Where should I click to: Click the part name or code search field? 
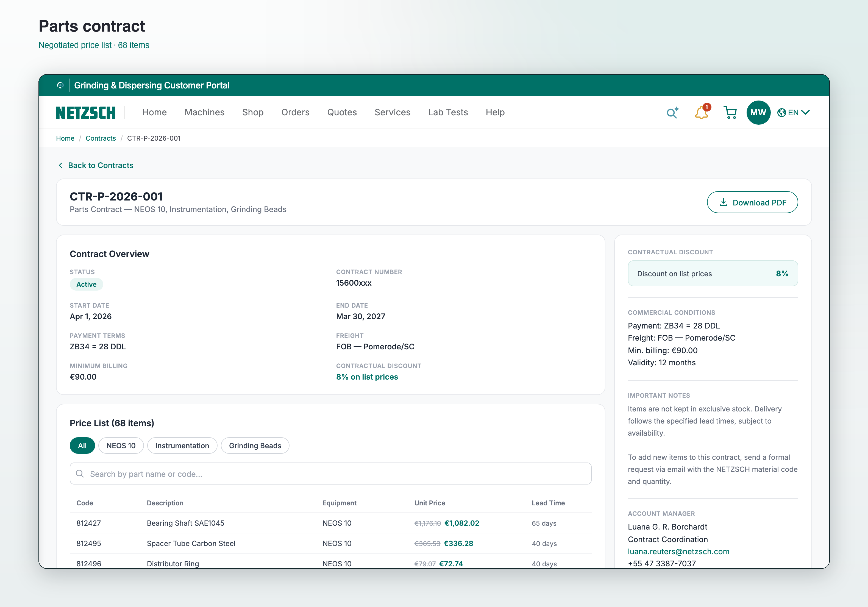point(330,474)
